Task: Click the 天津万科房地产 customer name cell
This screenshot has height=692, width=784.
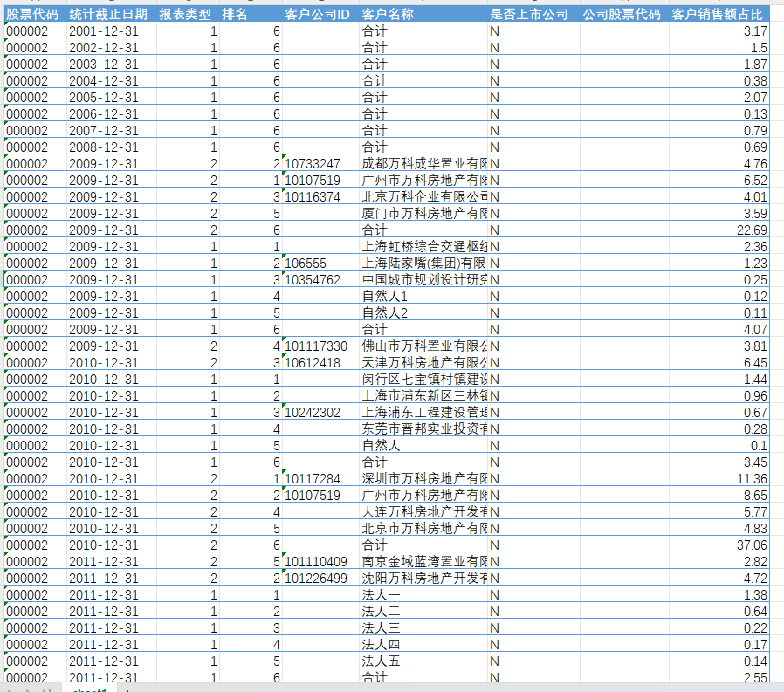Action: tap(423, 362)
